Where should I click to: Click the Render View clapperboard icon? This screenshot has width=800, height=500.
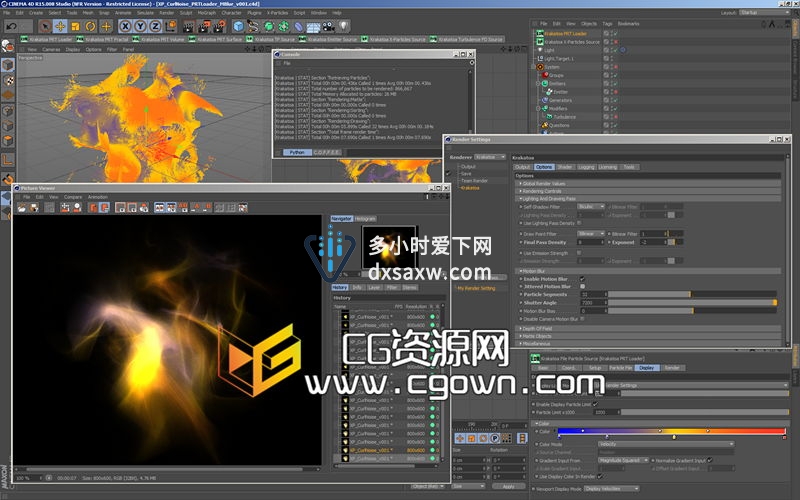point(188,26)
